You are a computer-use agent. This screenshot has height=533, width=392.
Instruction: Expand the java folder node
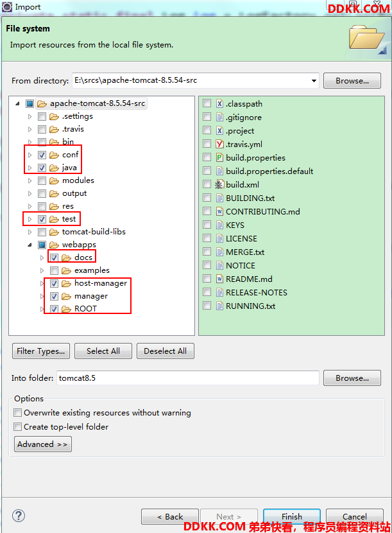[x=30, y=168]
